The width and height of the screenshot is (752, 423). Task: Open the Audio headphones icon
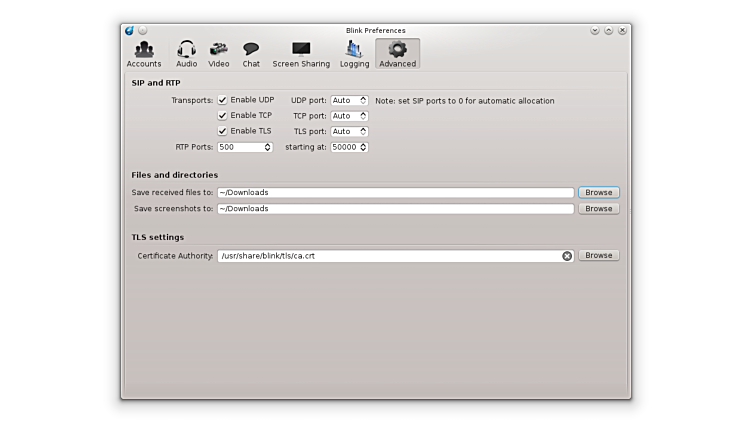click(187, 50)
